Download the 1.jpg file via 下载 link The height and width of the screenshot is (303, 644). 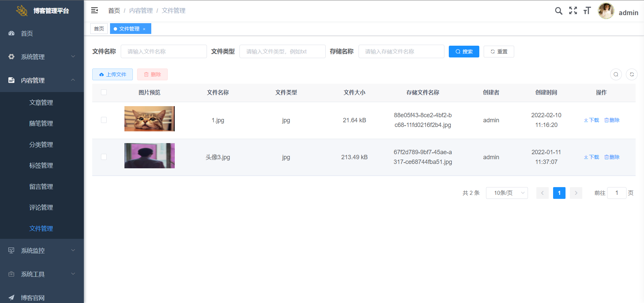pos(592,120)
